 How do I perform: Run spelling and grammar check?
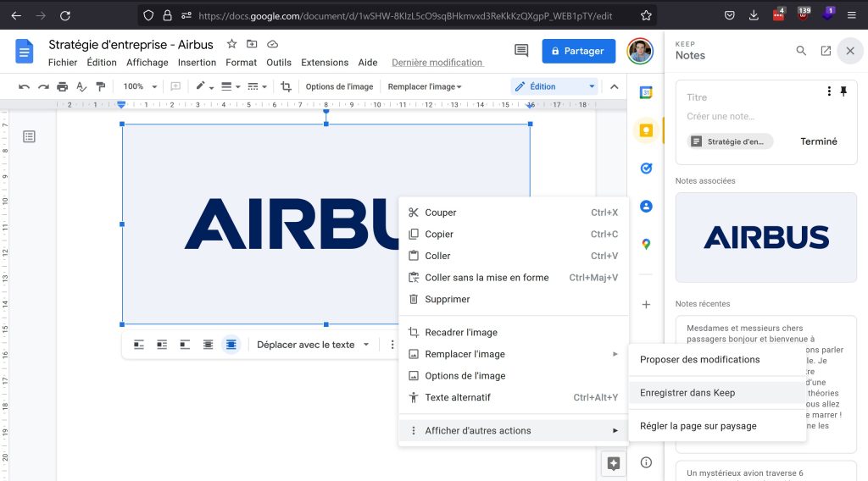pos(81,87)
